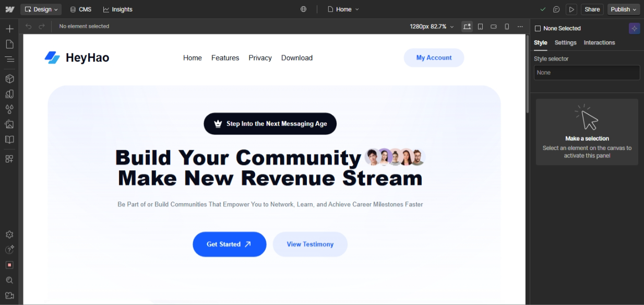Click the Get Started button on the canvas
Viewport: 644px width, 305px height.
(229, 244)
